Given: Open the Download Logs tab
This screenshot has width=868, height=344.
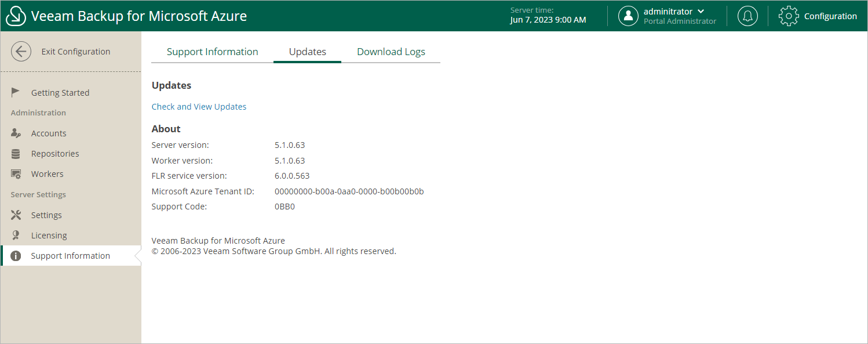Looking at the screenshot, I should 391,52.
